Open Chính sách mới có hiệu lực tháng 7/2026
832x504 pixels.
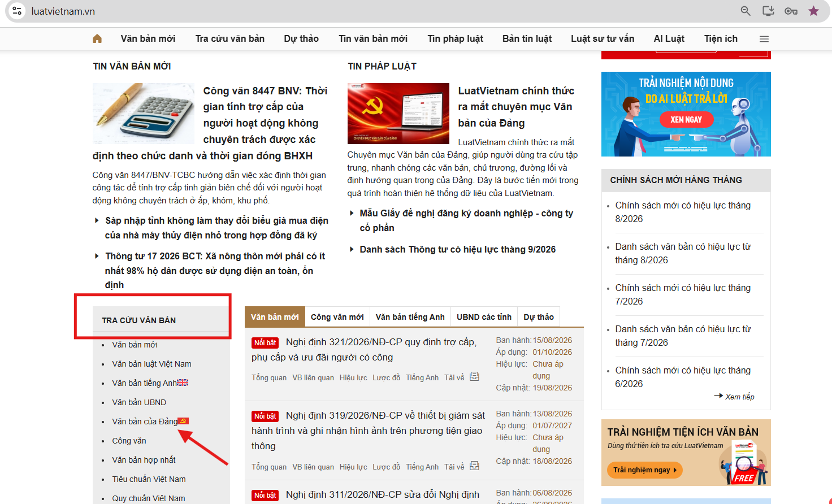(683, 294)
